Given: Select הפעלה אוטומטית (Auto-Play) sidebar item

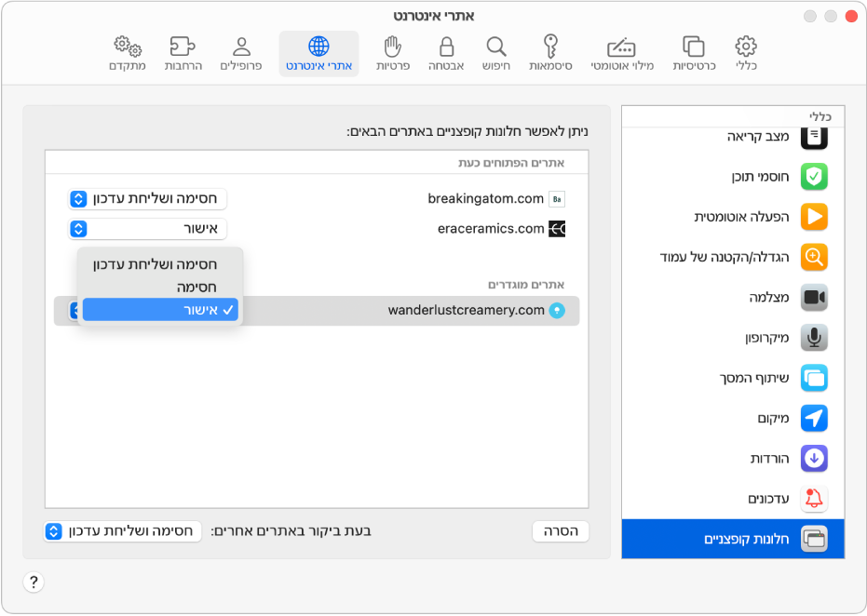Looking at the screenshot, I should click(x=733, y=217).
